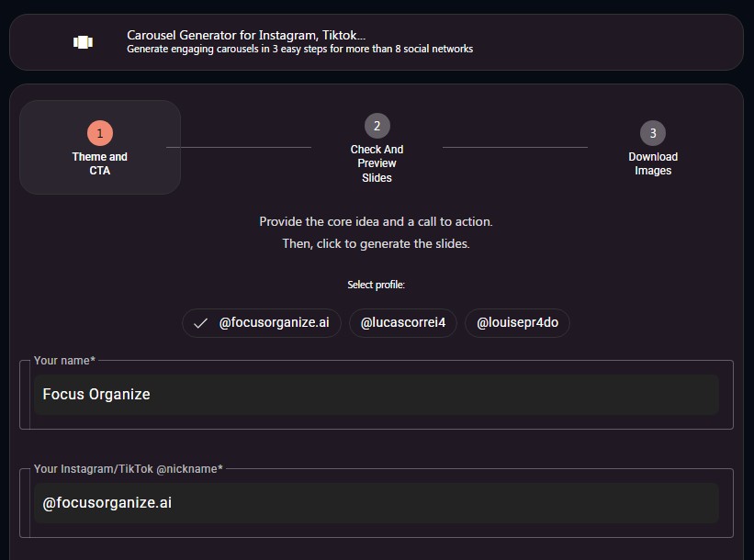
Task: Click the subtitle about 8 social networks
Action: tap(298, 49)
